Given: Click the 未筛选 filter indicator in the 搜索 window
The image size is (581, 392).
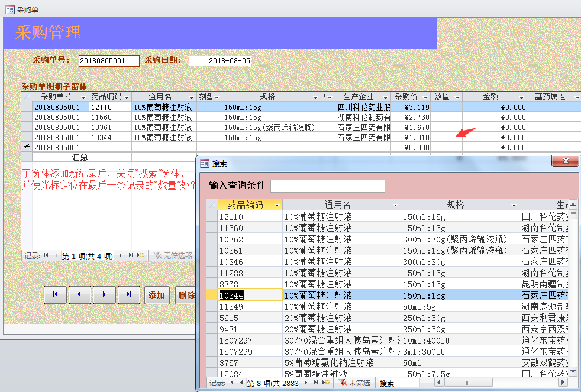Looking at the screenshot, I should (355, 383).
